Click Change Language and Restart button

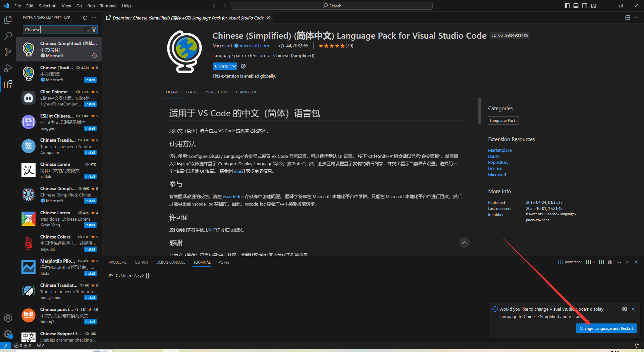click(x=606, y=328)
